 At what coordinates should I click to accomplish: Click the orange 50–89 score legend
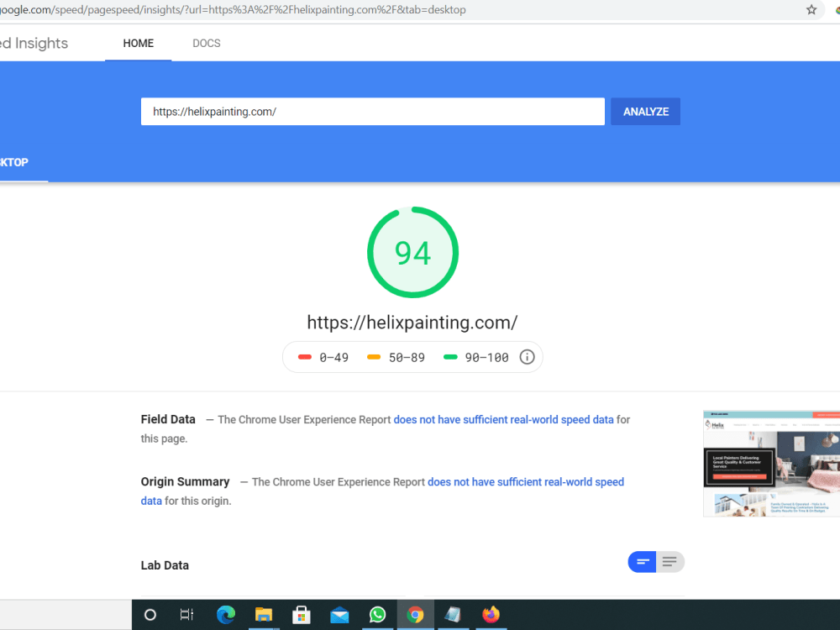(x=396, y=357)
